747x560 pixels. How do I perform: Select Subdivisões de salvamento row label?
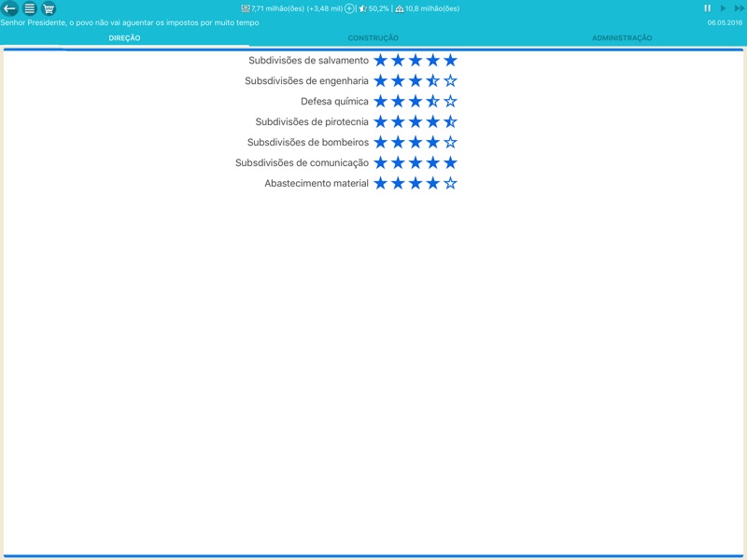[x=308, y=61]
